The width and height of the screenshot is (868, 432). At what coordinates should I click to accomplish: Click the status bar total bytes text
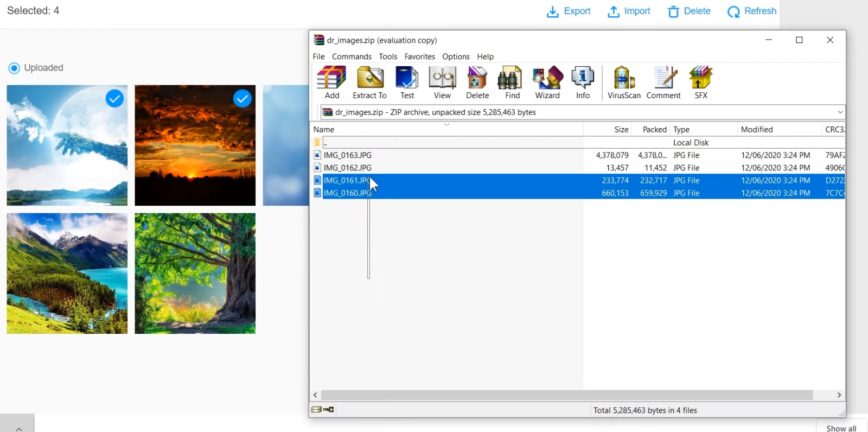[x=645, y=410]
